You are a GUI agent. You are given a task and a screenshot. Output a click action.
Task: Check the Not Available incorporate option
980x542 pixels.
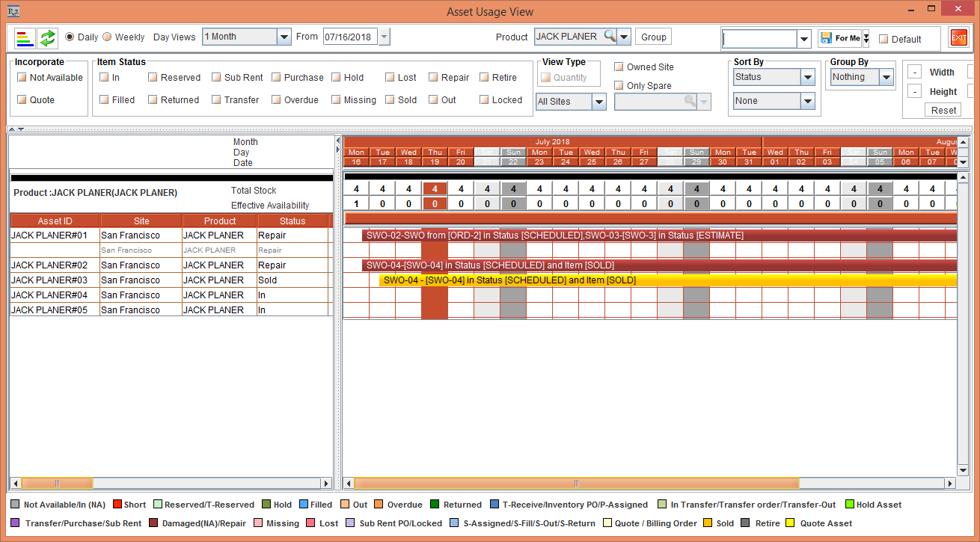click(22, 77)
